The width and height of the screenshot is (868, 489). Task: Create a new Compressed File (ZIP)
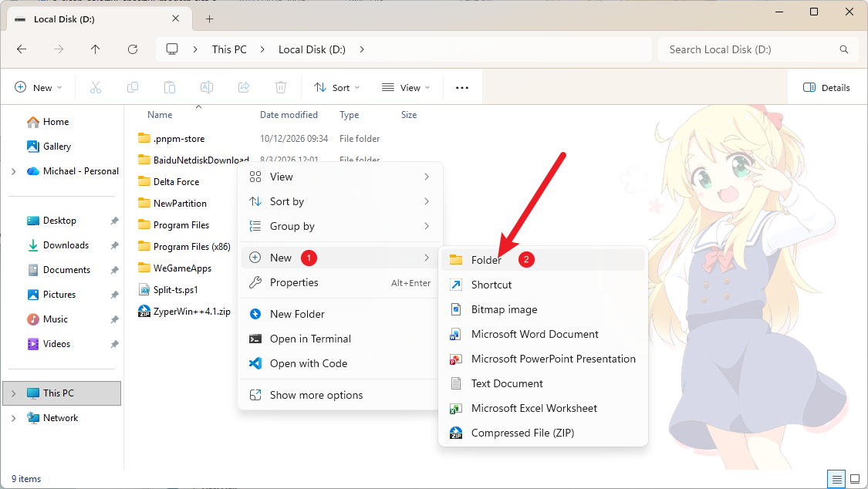pyautogui.click(x=543, y=433)
